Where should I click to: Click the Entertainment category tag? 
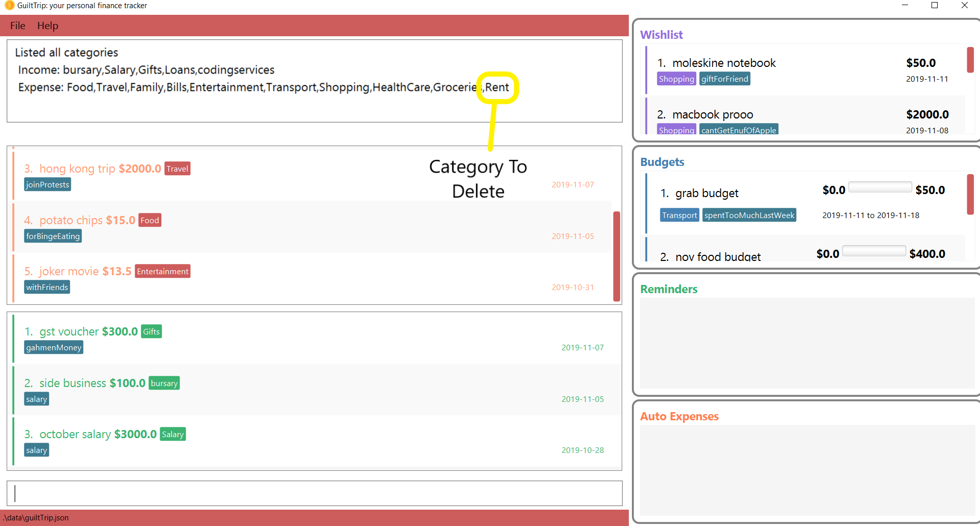click(162, 271)
